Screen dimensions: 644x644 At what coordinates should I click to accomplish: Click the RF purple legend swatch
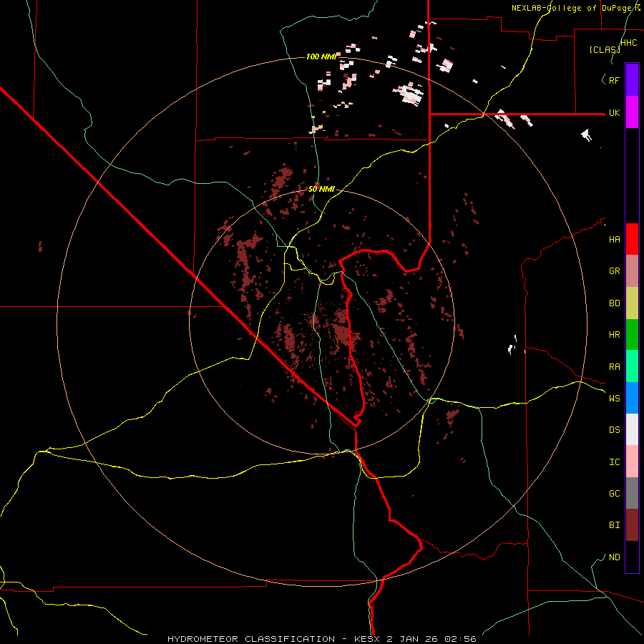[632, 80]
